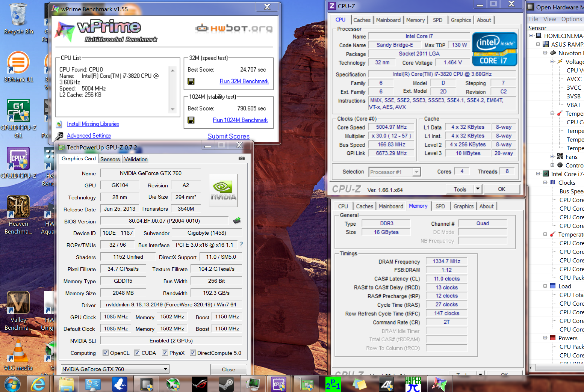This screenshot has height=392, width=584.
Task: Open the green 2P-1 taskbar icon
Action: pos(333,384)
